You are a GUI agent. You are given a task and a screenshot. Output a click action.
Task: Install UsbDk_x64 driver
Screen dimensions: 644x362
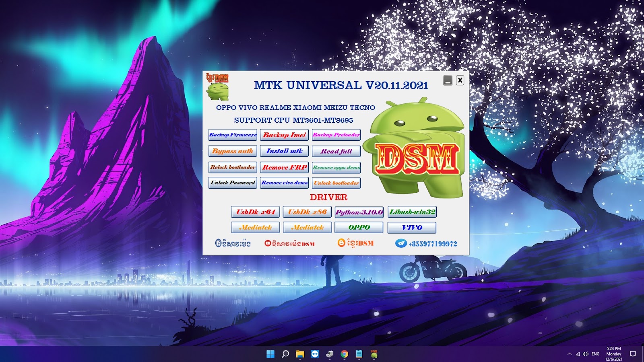click(x=255, y=212)
